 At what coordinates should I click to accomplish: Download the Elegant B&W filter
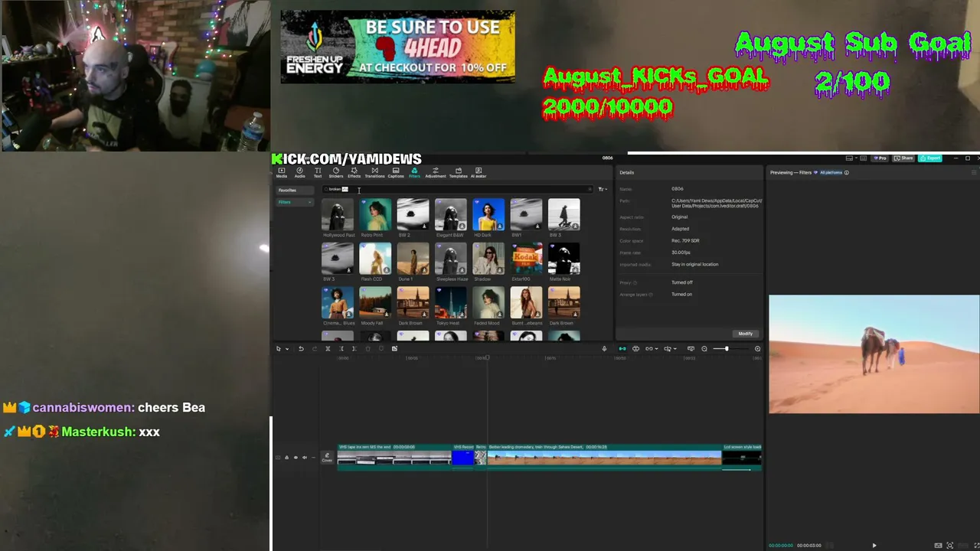(462, 226)
